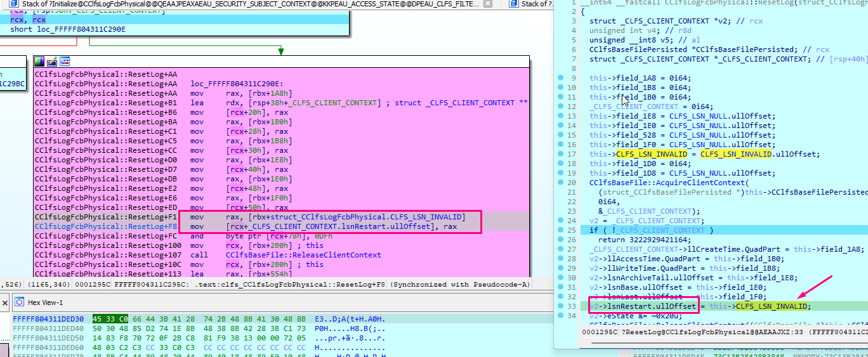The height and width of the screenshot is (357, 868).
Task: Toggle breakpoint dot on pseudocode line 25
Action: [561, 230]
